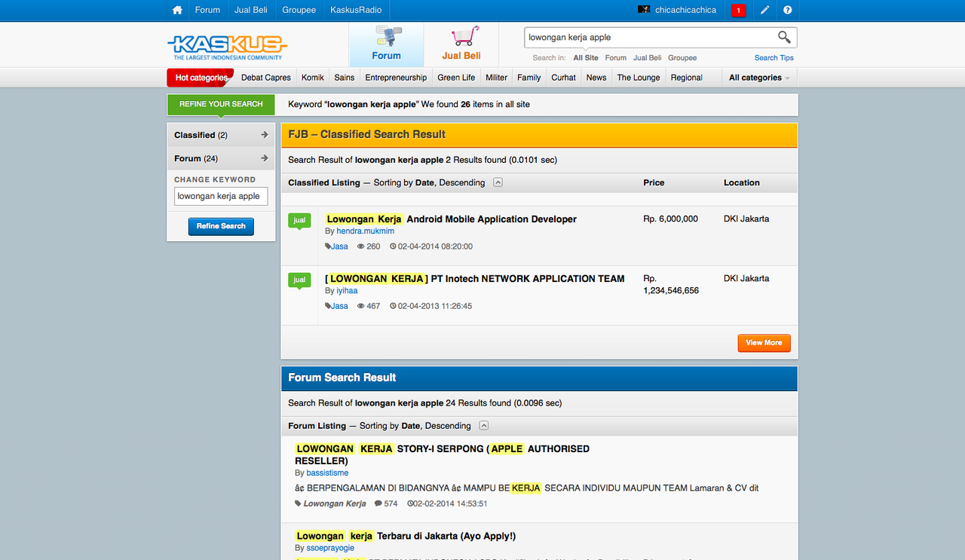Viewport: 965px width, 560px height.
Task: Open help question mark icon
Action: 787,10
